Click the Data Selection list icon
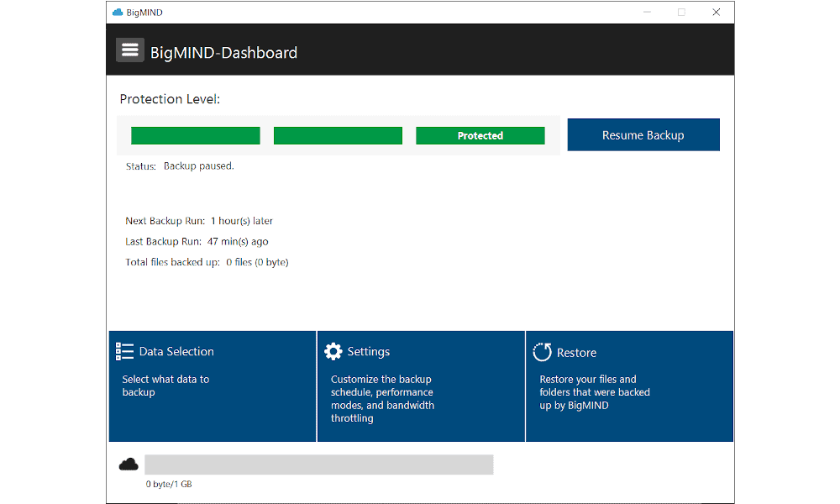The height and width of the screenshot is (504, 840). pyautogui.click(x=125, y=351)
